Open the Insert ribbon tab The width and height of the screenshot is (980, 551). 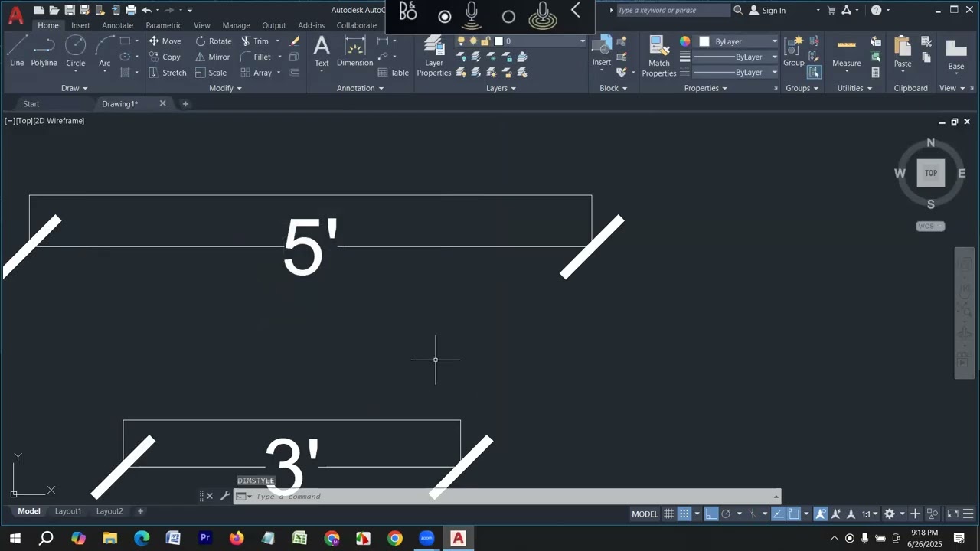[80, 25]
